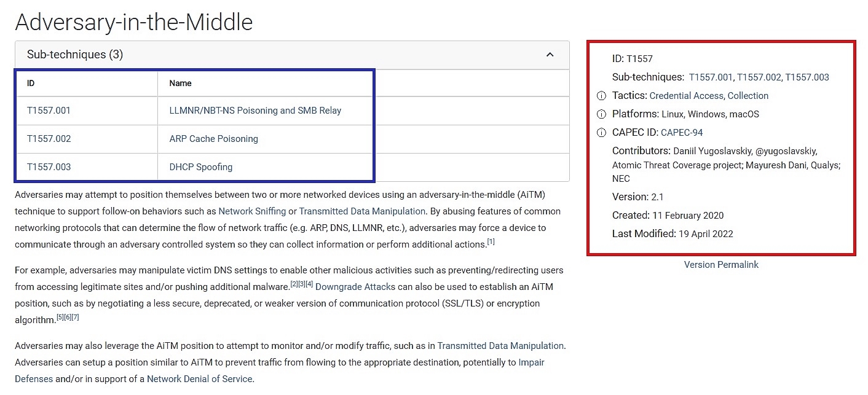This screenshot has width=868, height=395.
Task: Click citation reference [1] superscript
Action: click(491, 242)
